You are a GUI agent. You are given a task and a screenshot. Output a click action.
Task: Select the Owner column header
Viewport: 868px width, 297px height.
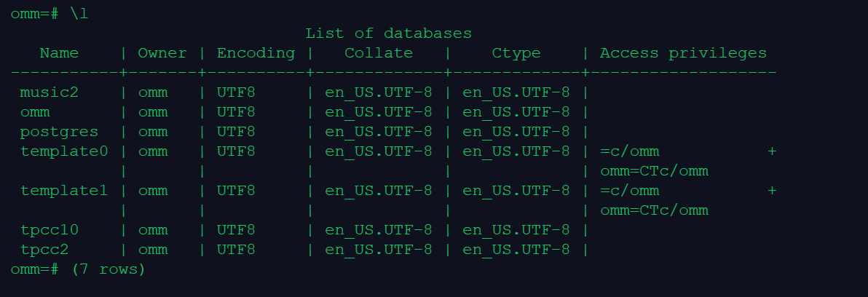[x=162, y=53]
